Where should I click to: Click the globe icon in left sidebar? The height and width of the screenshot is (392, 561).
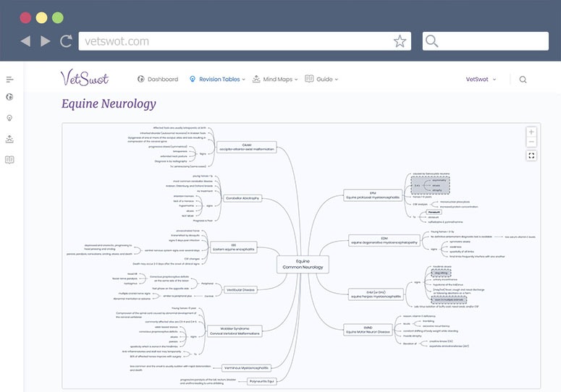click(x=9, y=96)
